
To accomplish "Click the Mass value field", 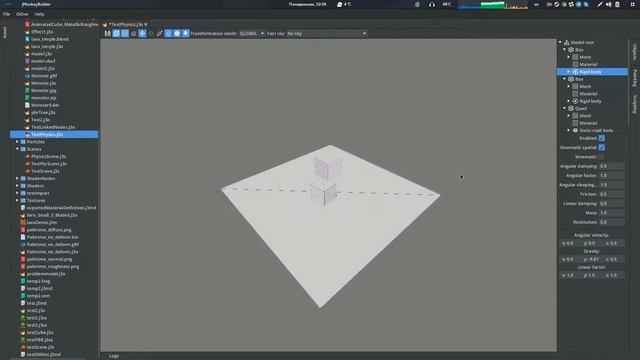I will point(611,213).
